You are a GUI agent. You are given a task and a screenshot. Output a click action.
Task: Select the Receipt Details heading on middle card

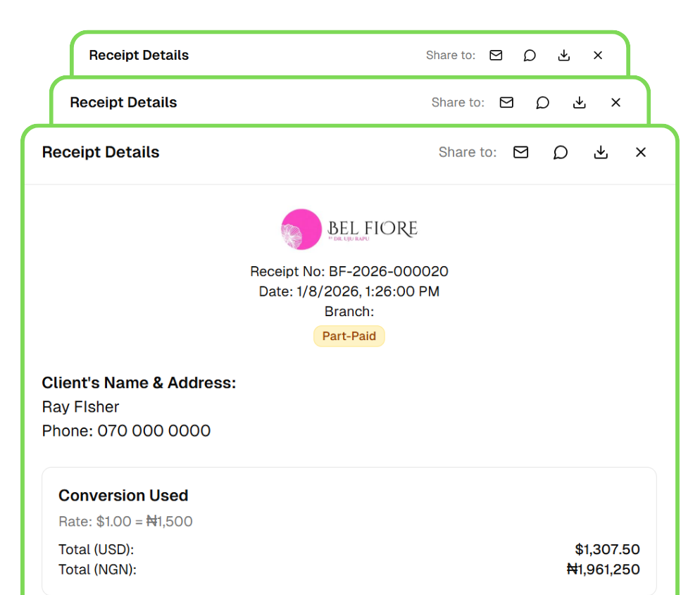click(123, 102)
